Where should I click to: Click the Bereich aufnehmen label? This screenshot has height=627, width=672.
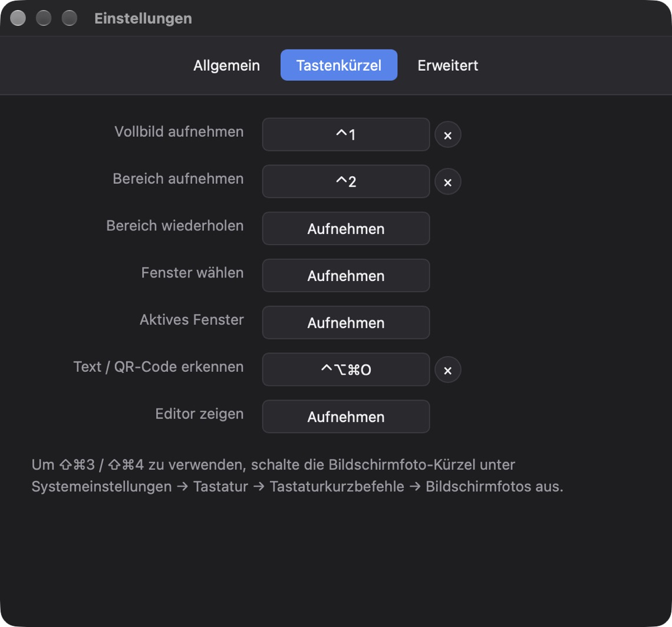(178, 179)
